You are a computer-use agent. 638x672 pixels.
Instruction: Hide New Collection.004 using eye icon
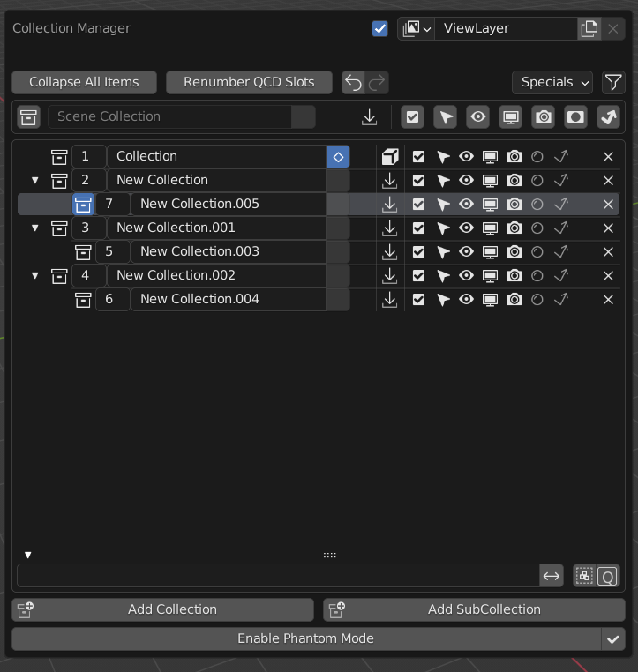[x=466, y=299]
